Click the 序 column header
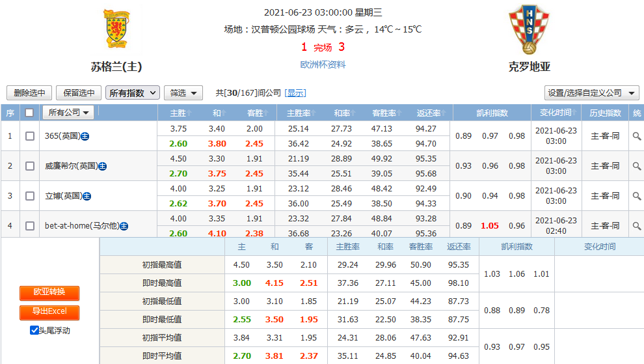The width and height of the screenshot is (644, 364). coord(10,113)
